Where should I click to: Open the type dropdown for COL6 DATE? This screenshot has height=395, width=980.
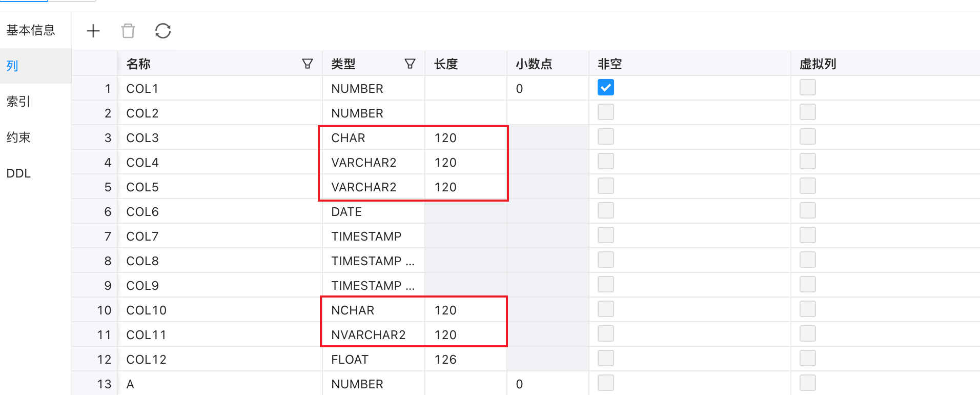click(x=373, y=211)
